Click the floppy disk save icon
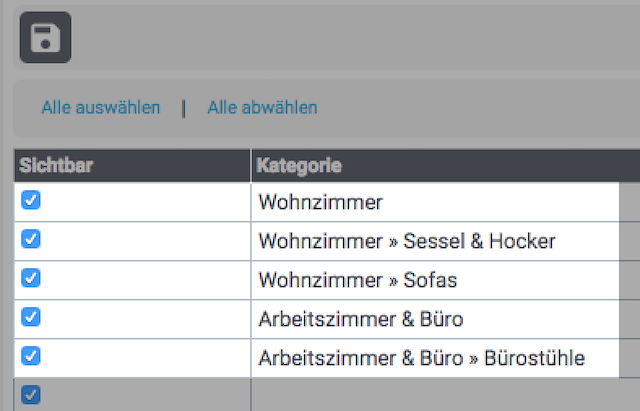640x411 pixels. (45, 37)
